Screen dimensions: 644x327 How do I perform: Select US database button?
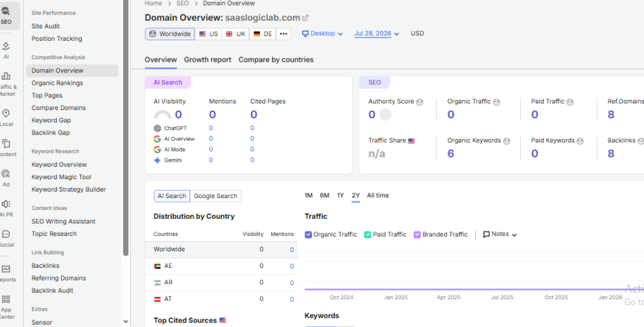click(x=209, y=34)
